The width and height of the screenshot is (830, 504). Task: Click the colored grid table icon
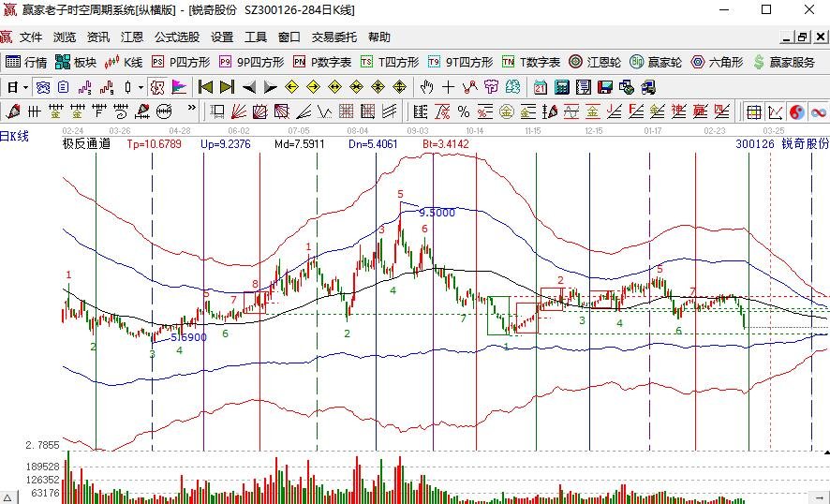point(754,111)
